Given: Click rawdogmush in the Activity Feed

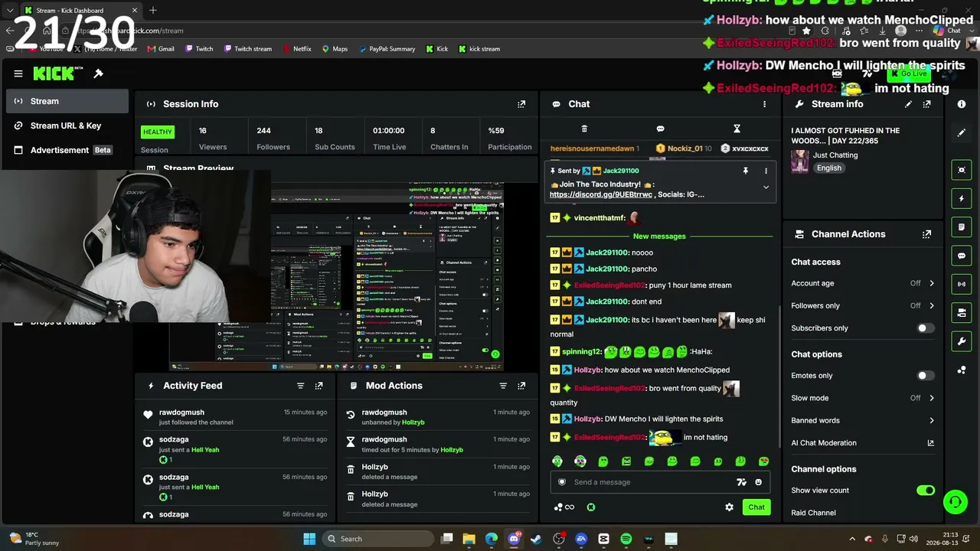Looking at the screenshot, I should [181, 412].
